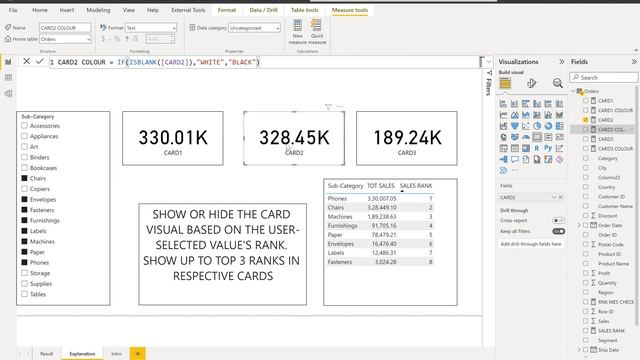Open Analytics magnifier icon in Visualizations

click(558, 83)
